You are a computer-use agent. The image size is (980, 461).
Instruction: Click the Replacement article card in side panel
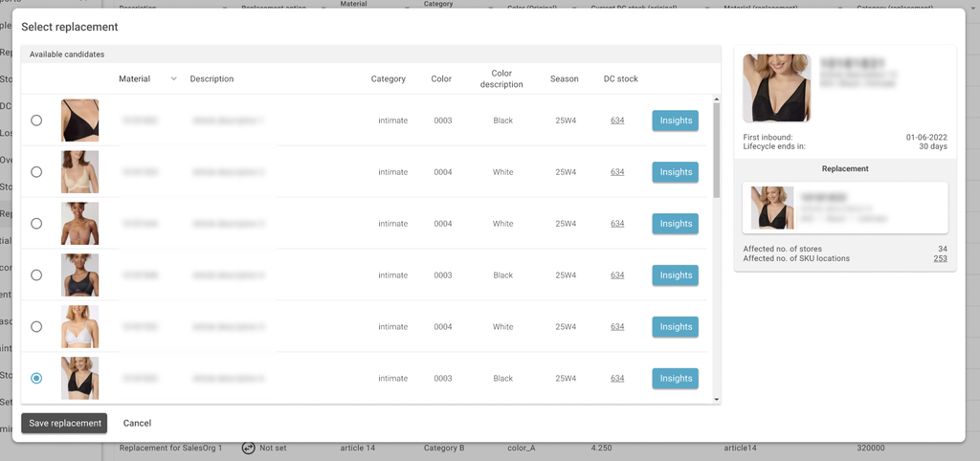click(x=845, y=208)
